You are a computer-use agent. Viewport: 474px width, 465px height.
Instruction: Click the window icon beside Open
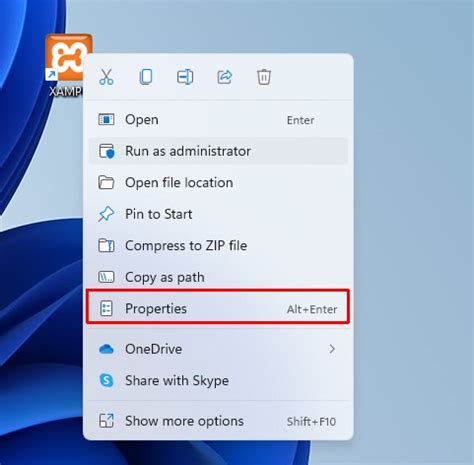(106, 120)
